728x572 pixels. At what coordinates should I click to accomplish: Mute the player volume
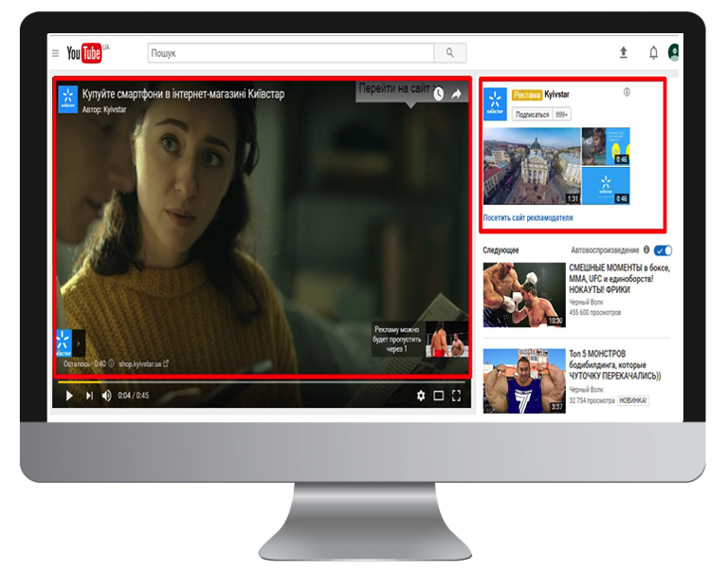coord(107,396)
